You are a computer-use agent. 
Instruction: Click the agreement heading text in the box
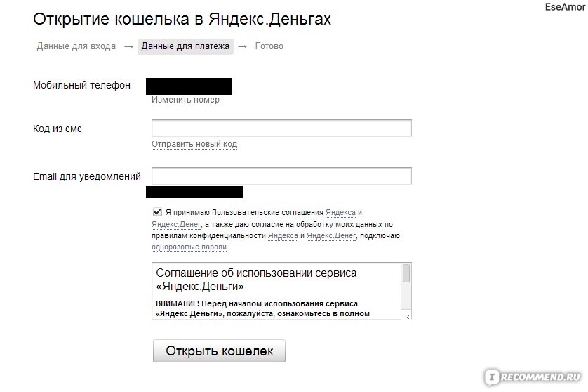tap(256, 280)
